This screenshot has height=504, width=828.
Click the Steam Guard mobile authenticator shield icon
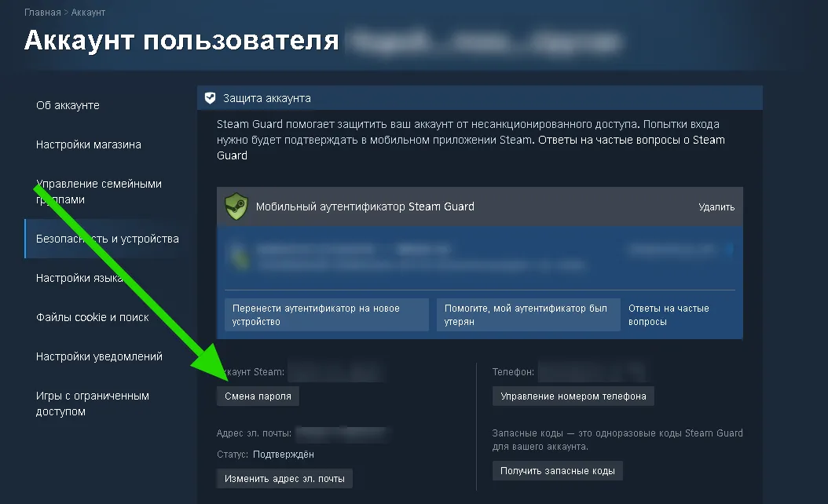pos(236,206)
